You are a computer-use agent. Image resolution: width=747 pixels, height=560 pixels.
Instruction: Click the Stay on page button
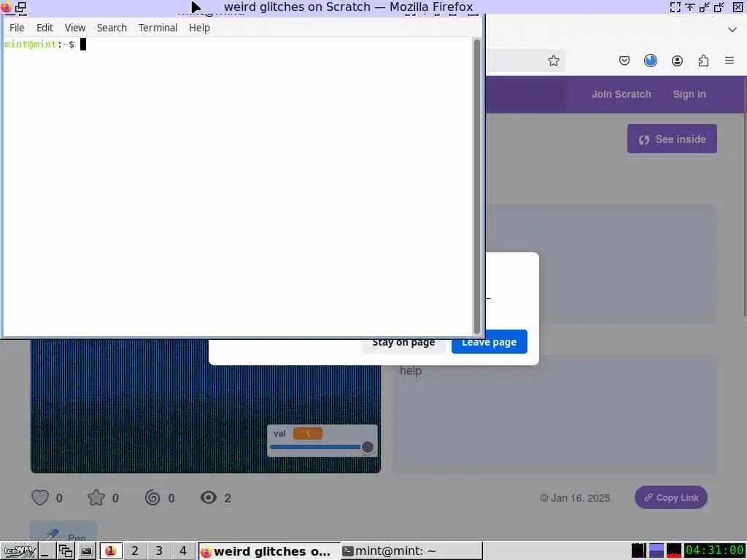coord(403,343)
